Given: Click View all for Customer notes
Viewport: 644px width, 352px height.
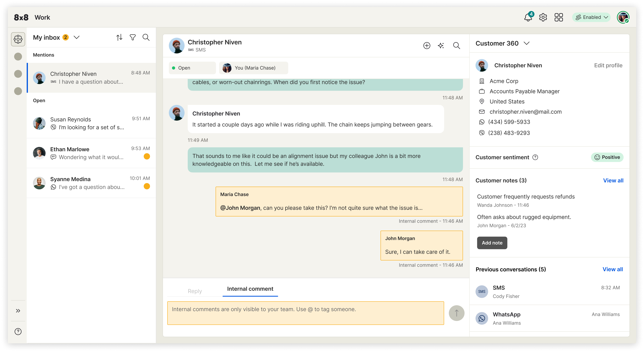Looking at the screenshot, I should [x=613, y=180].
